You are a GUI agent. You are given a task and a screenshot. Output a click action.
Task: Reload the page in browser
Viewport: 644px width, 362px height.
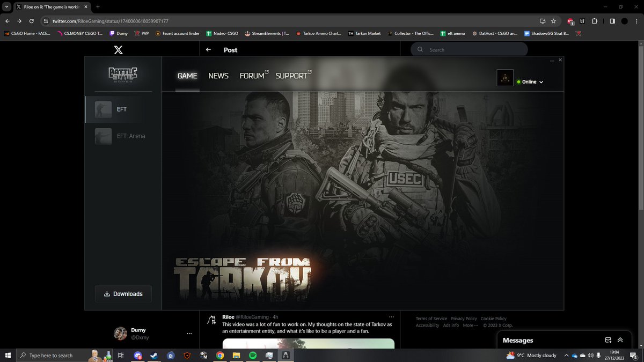[32, 21]
